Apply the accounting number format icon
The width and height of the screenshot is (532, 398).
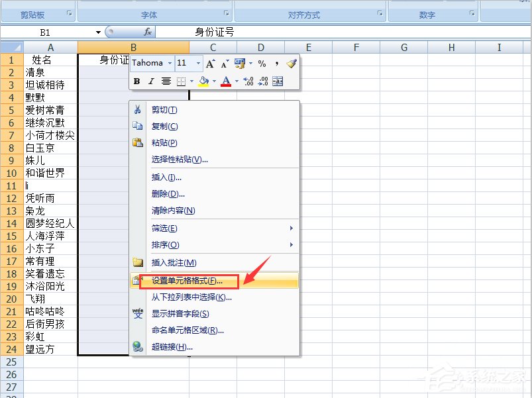point(240,64)
